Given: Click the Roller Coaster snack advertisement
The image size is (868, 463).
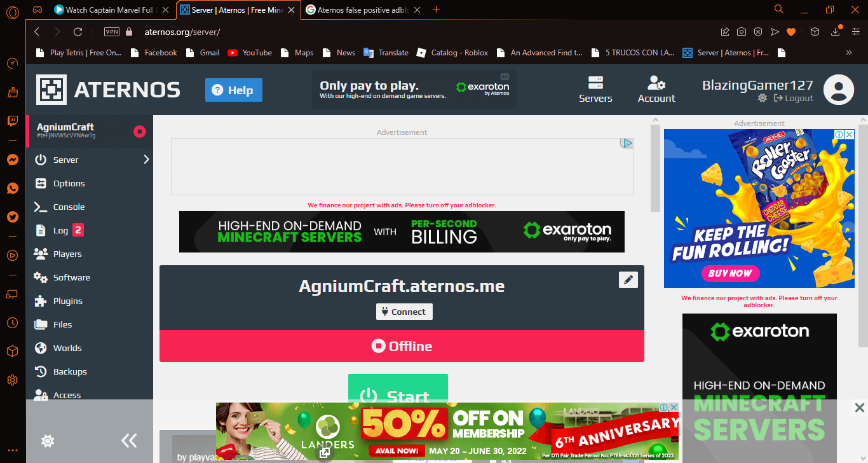Looking at the screenshot, I should (759, 209).
